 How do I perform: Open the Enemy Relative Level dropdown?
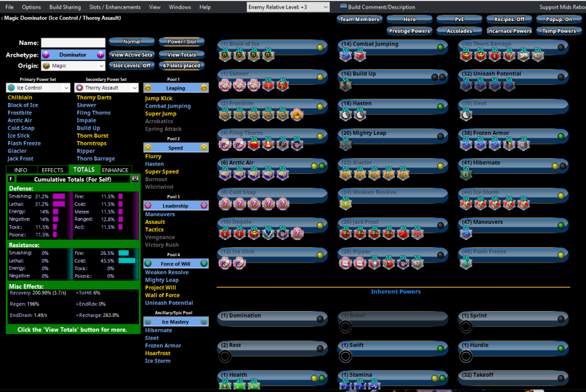(288, 7)
